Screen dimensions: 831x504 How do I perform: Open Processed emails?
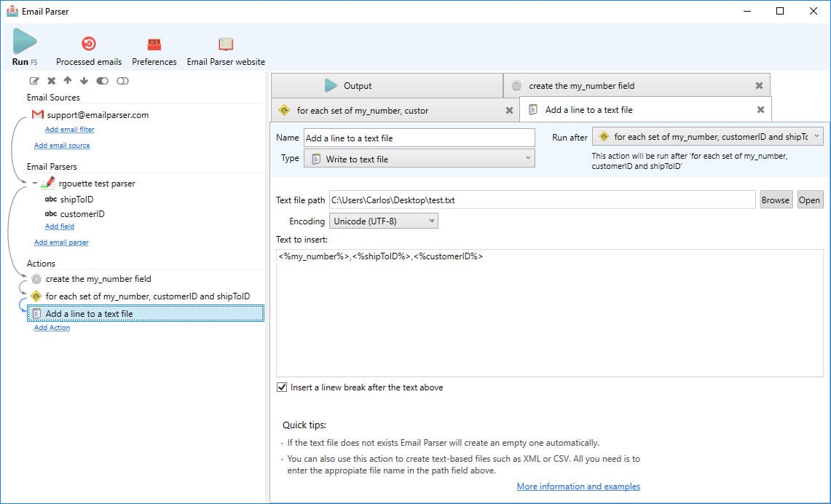pyautogui.click(x=89, y=52)
